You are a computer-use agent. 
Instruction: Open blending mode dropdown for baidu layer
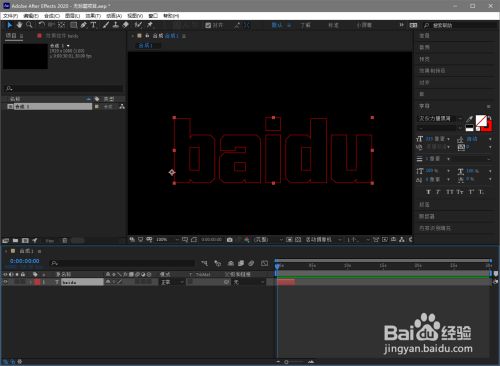pyautogui.click(x=172, y=282)
